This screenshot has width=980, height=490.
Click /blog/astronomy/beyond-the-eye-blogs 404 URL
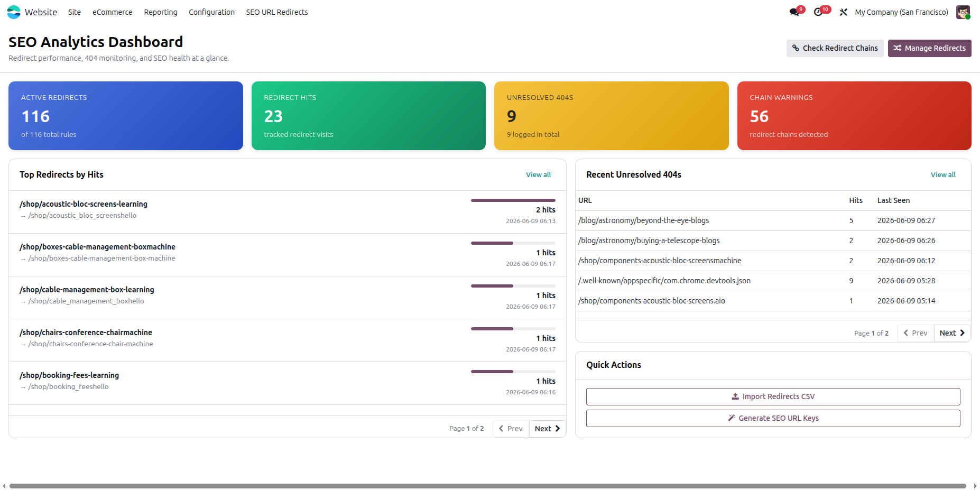[643, 220]
